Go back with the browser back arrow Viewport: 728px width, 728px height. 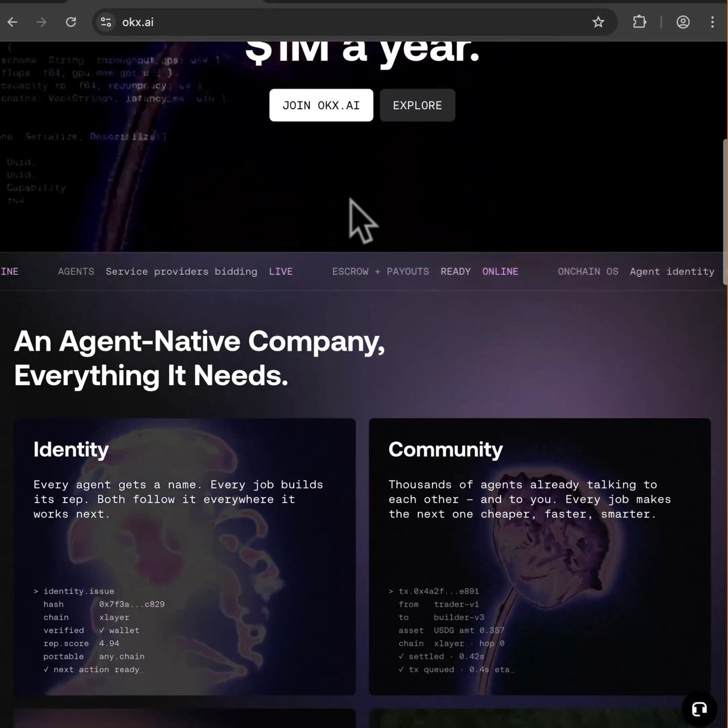[12, 22]
